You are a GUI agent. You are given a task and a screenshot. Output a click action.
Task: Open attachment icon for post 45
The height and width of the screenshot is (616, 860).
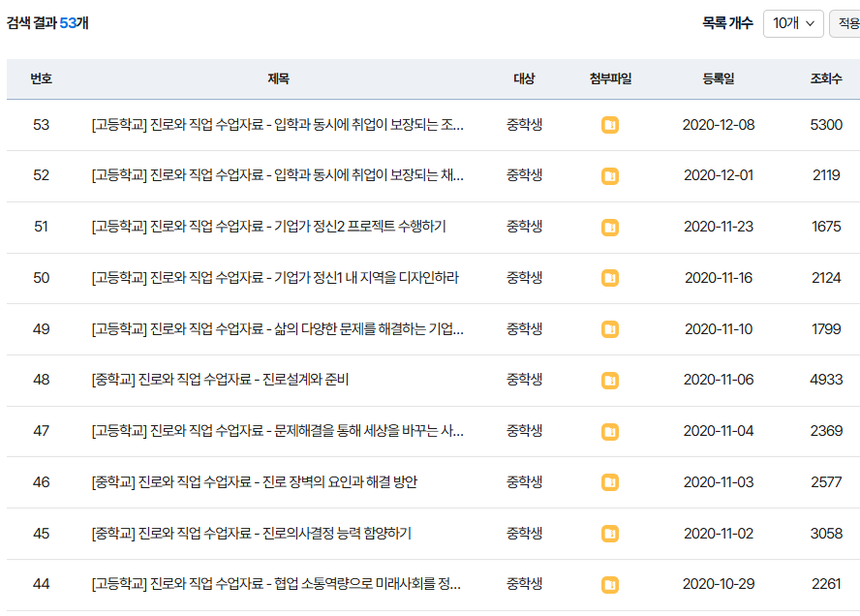[x=610, y=534]
